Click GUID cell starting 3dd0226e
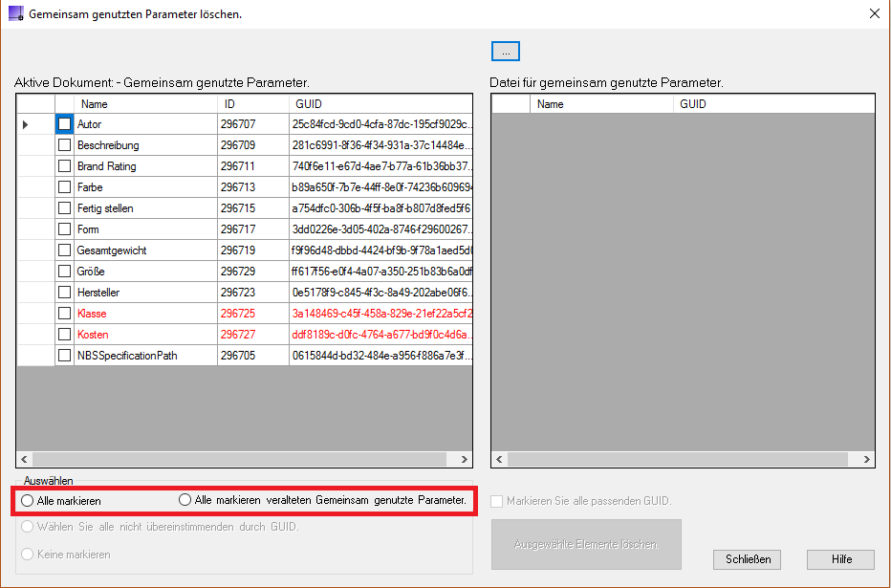Image resolution: width=891 pixels, height=588 pixels. 380,229
